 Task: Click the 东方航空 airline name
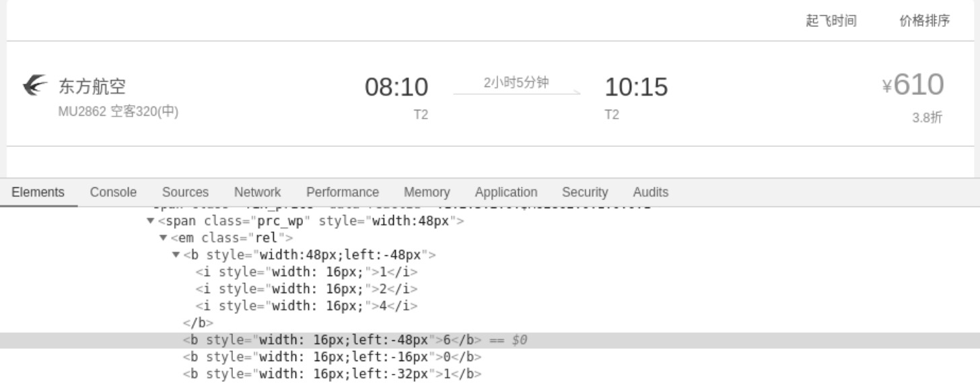coord(92,87)
